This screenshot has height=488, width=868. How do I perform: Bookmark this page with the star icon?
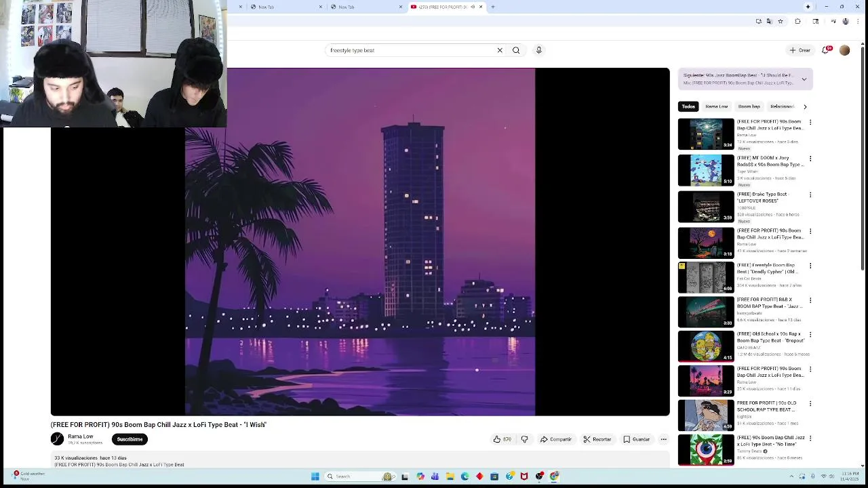[x=781, y=22]
